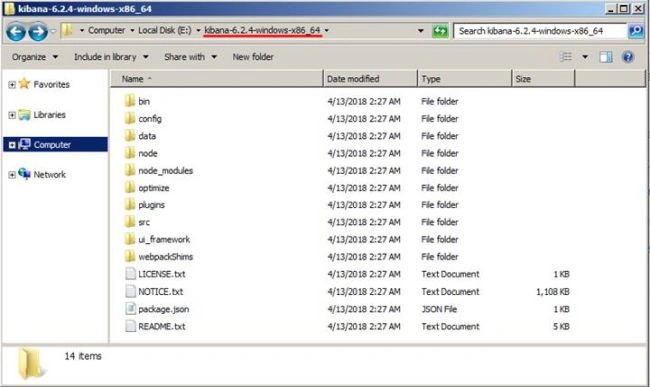Image resolution: width=650 pixels, height=387 pixels.
Task: Select the 'node_modules' folder name
Action: [x=166, y=170]
